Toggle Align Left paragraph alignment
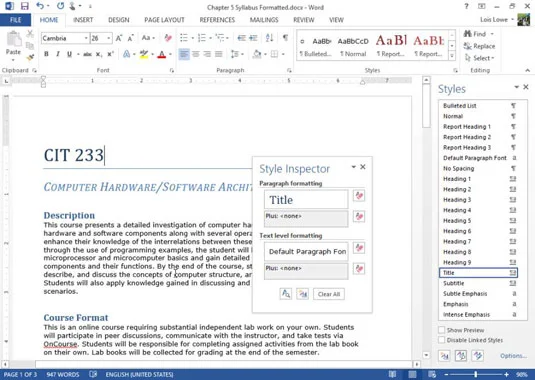The height and width of the screenshot is (380, 535). pyautogui.click(x=184, y=54)
